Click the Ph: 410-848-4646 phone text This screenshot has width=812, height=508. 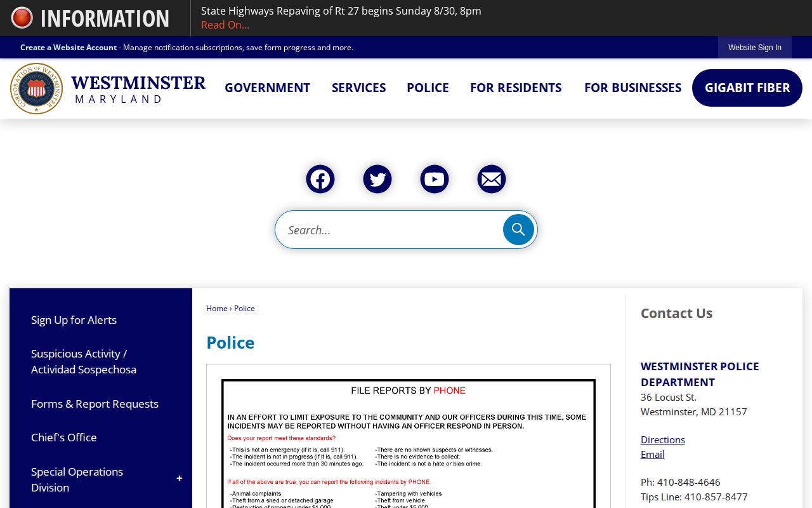coord(681,482)
